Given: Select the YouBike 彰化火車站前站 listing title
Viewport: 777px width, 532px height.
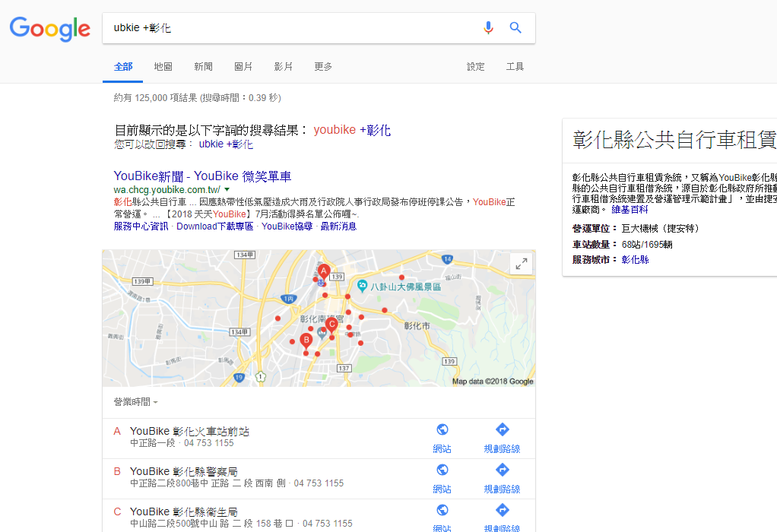Looking at the screenshot, I should pyautogui.click(x=189, y=432).
